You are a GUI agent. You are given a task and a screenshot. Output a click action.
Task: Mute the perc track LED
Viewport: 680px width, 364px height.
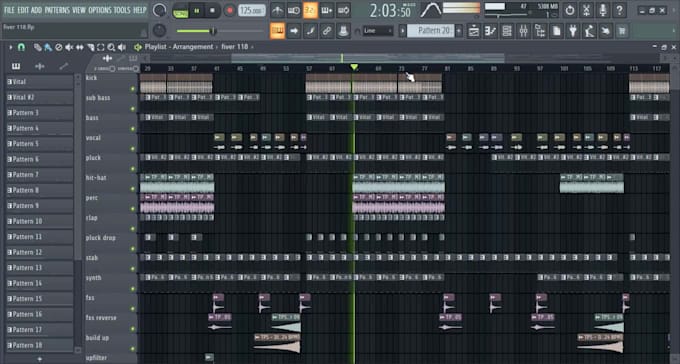(x=133, y=209)
